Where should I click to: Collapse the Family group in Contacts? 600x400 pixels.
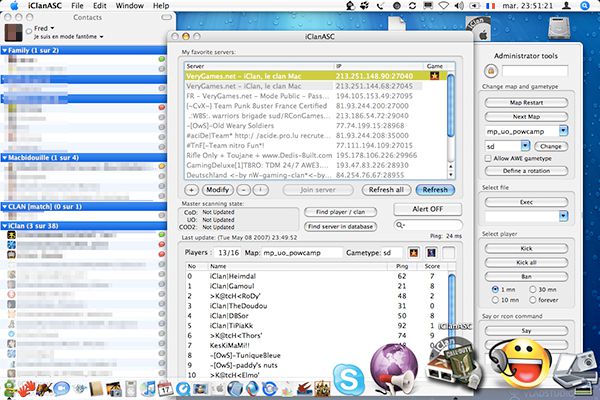coord(5,50)
